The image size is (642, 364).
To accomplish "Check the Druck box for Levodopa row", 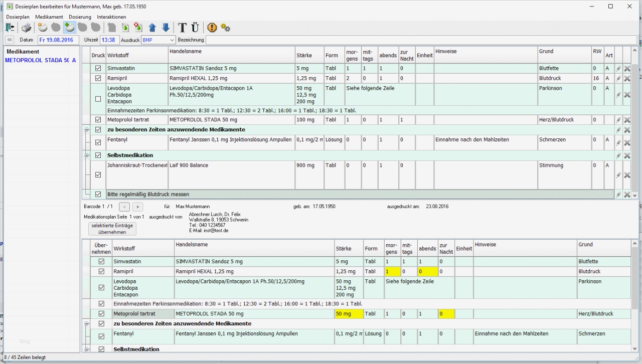I will pyautogui.click(x=98, y=99).
